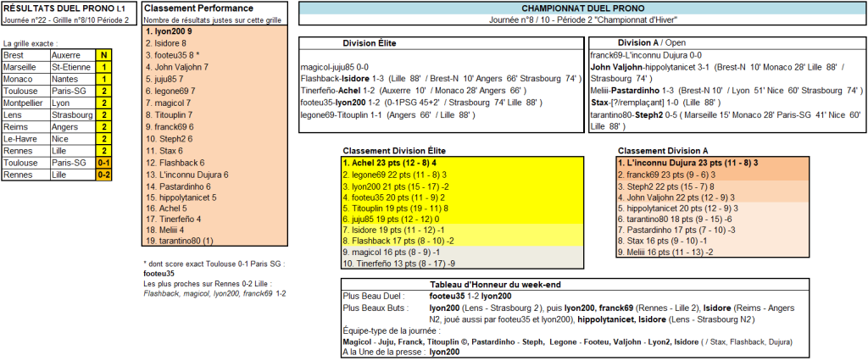
Task: Select 'St-Etienne' team cell
Action: pyautogui.click(x=73, y=68)
